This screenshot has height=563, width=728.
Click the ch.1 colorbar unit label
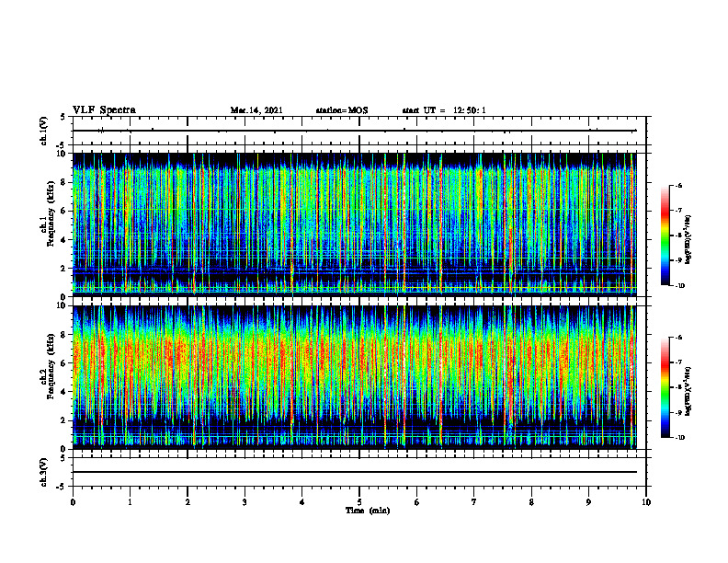pos(689,239)
